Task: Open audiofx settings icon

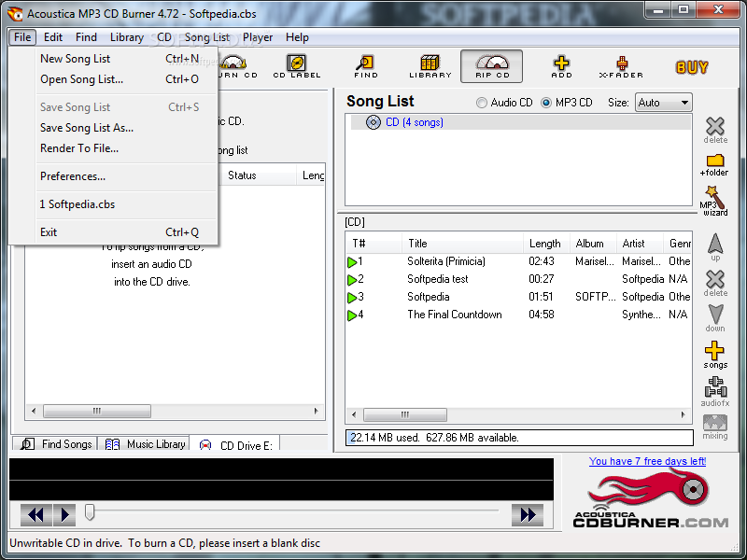Action: point(715,391)
